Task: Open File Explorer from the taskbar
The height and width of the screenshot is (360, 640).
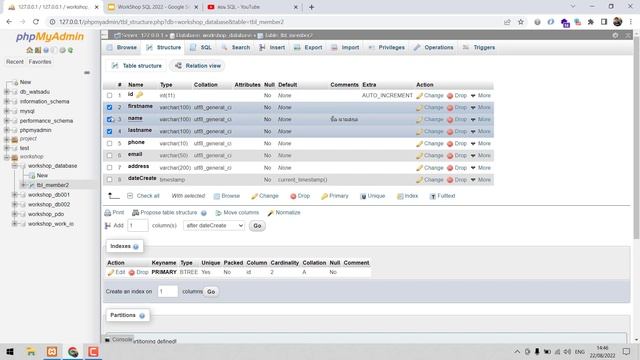Action: pyautogui.click(x=31, y=351)
